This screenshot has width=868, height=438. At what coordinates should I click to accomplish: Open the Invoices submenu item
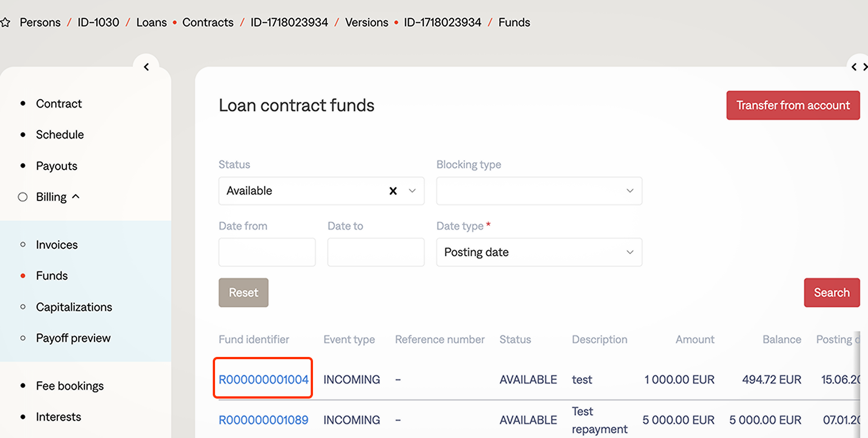tap(57, 245)
